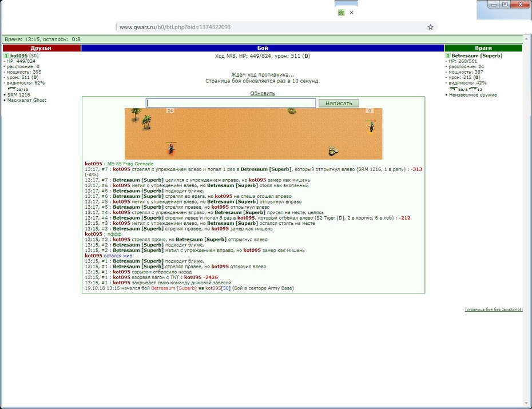This screenshot has height=409, width=532.
Task: Click the second weapon icon under Betresaum
Action: click(x=473, y=89)
